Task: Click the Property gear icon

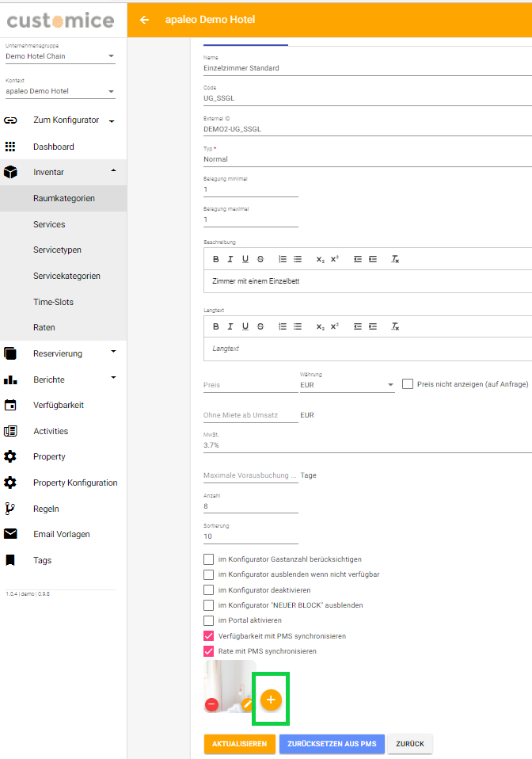Action: pos(10,456)
